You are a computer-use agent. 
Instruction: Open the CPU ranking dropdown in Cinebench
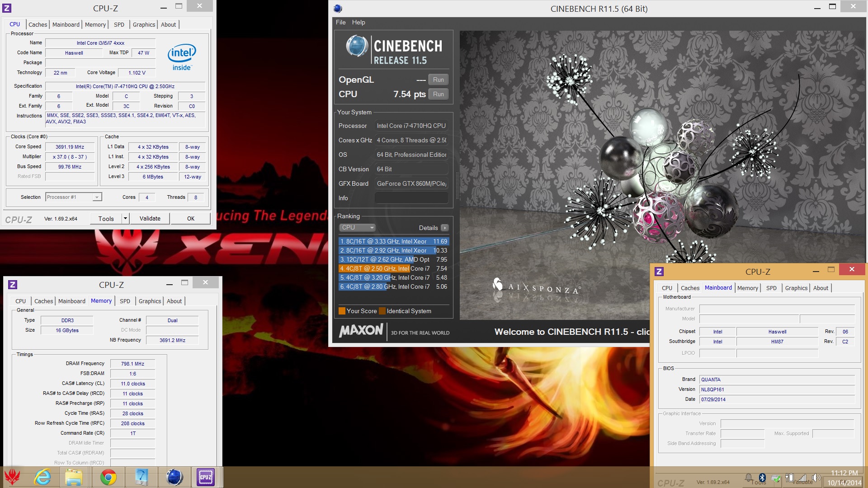357,228
